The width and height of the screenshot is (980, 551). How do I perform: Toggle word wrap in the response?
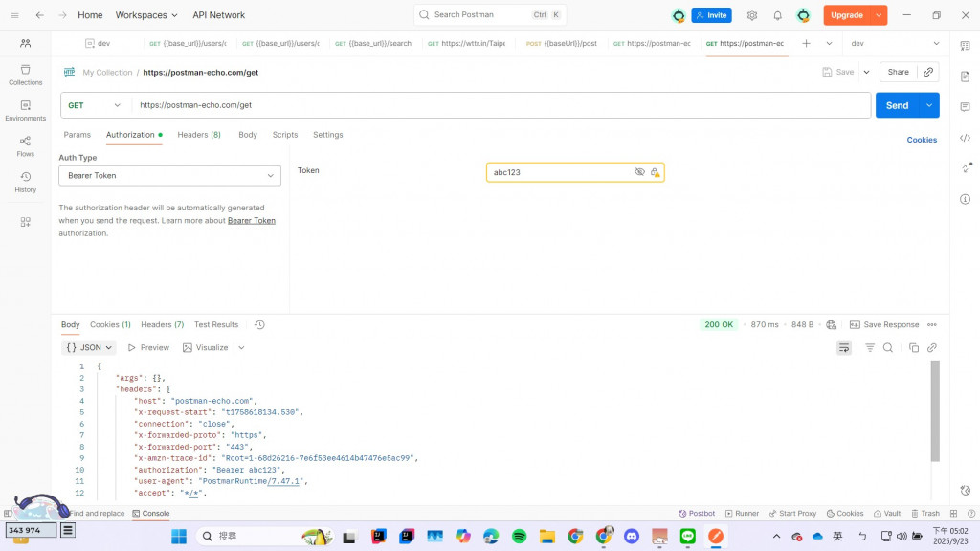point(844,348)
